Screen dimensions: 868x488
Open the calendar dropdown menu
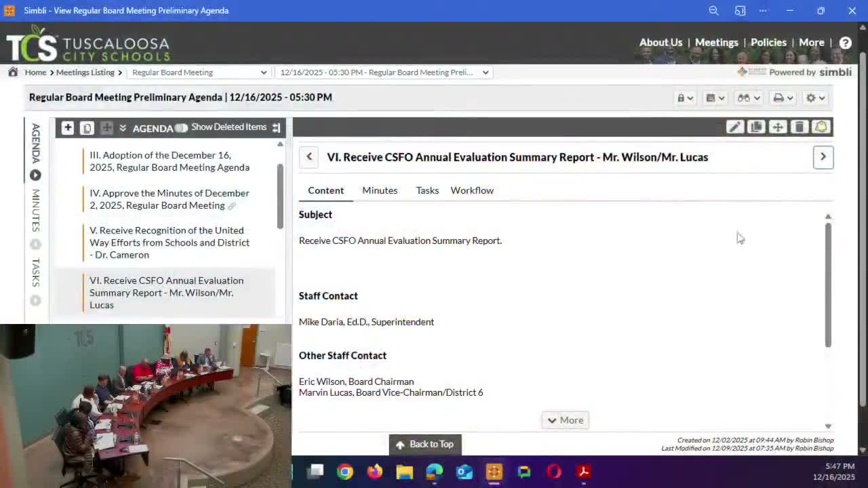click(715, 98)
